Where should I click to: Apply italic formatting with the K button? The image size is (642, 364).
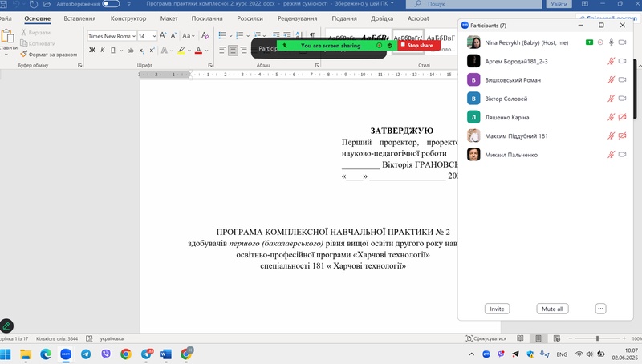(x=103, y=50)
